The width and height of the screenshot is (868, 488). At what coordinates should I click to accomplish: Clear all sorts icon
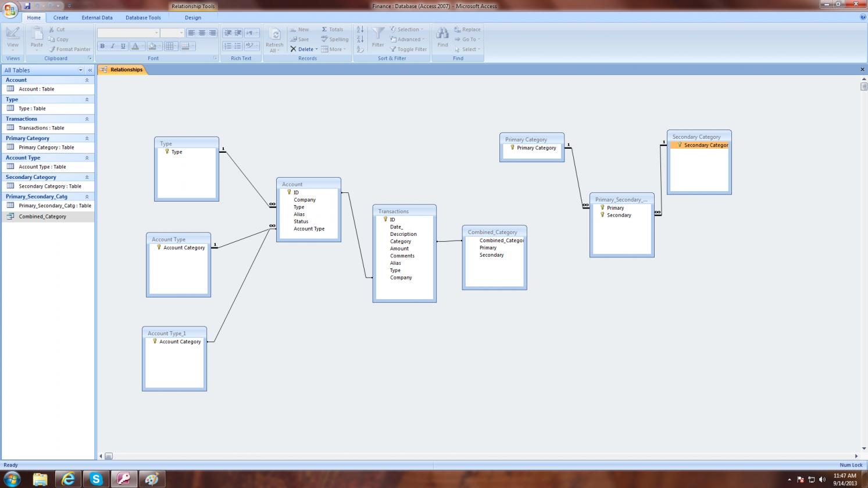(x=360, y=49)
